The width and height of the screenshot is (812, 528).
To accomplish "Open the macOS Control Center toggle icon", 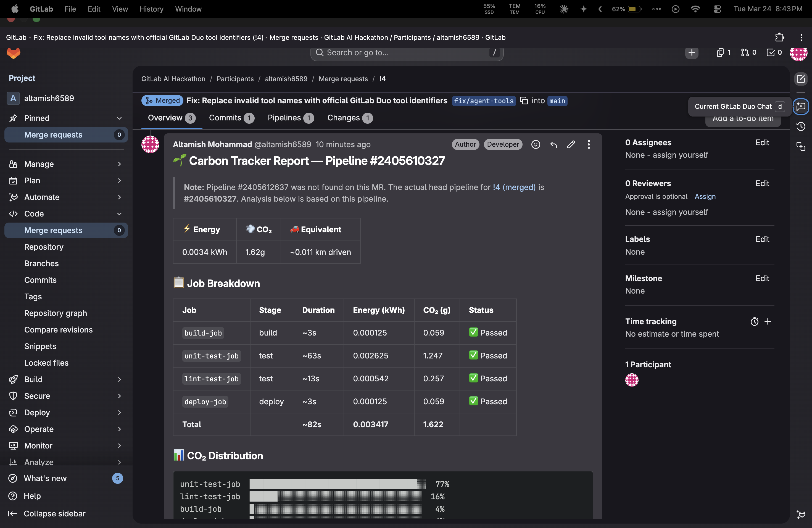I will (717, 9).
